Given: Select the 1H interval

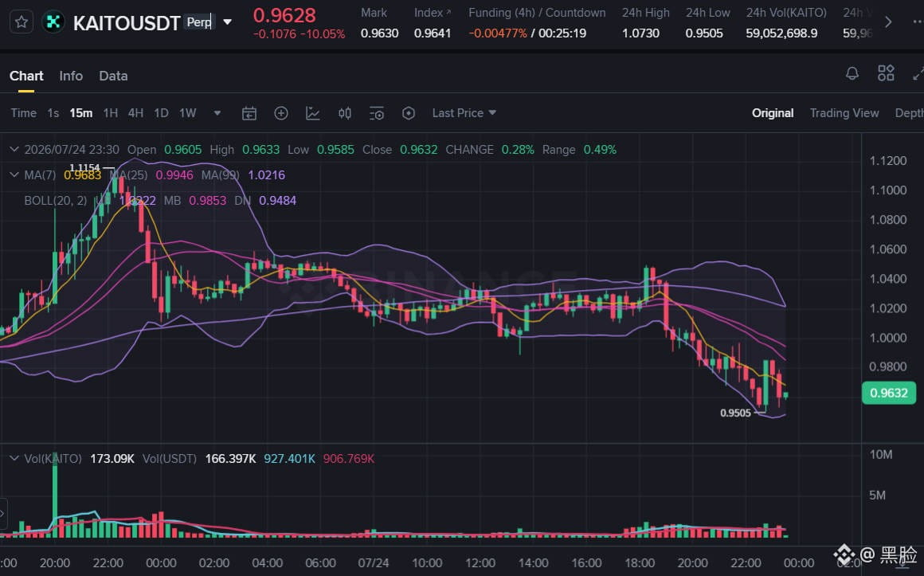Looking at the screenshot, I should point(110,113).
